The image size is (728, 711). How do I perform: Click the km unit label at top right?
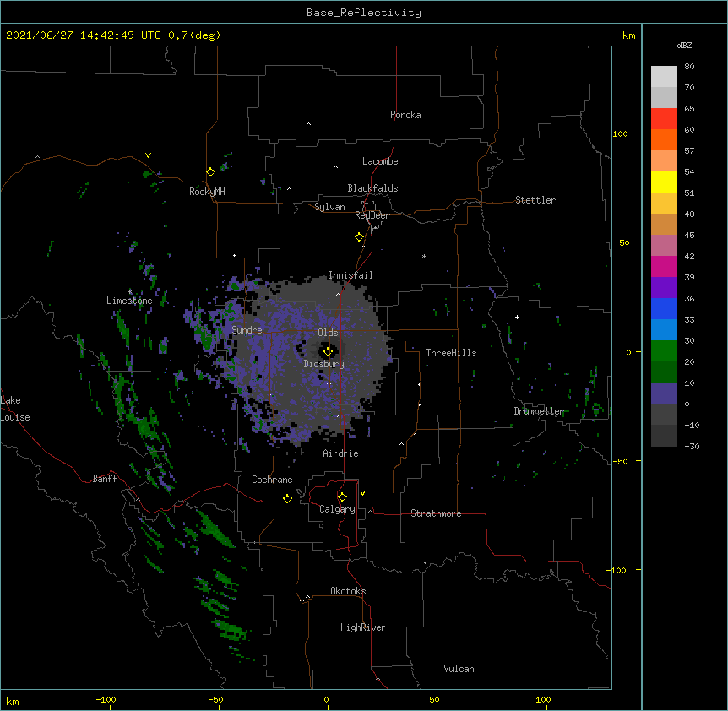629,35
